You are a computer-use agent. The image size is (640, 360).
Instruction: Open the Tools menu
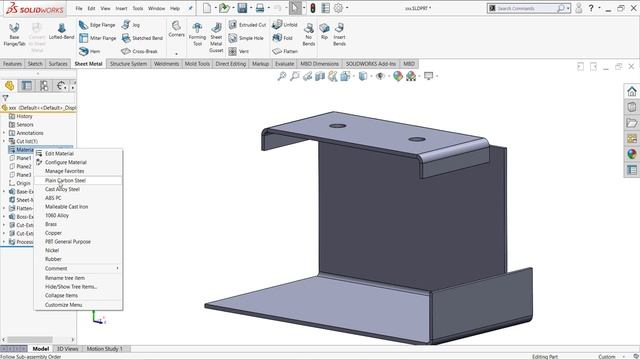click(x=138, y=8)
